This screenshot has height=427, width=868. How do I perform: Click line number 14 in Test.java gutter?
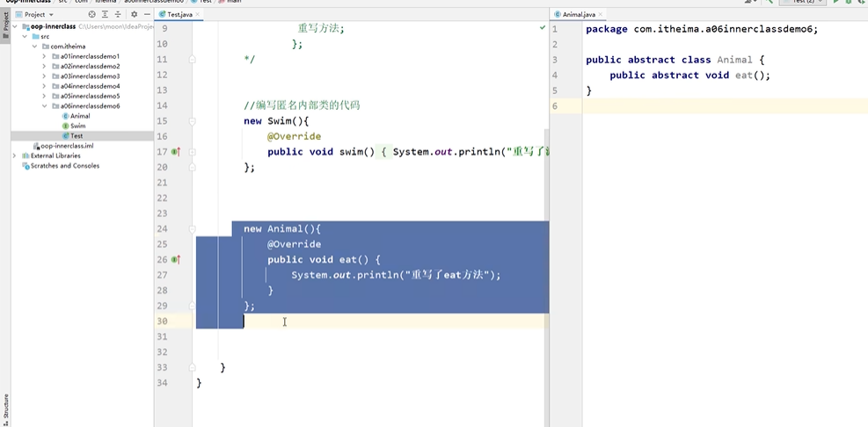click(x=162, y=105)
